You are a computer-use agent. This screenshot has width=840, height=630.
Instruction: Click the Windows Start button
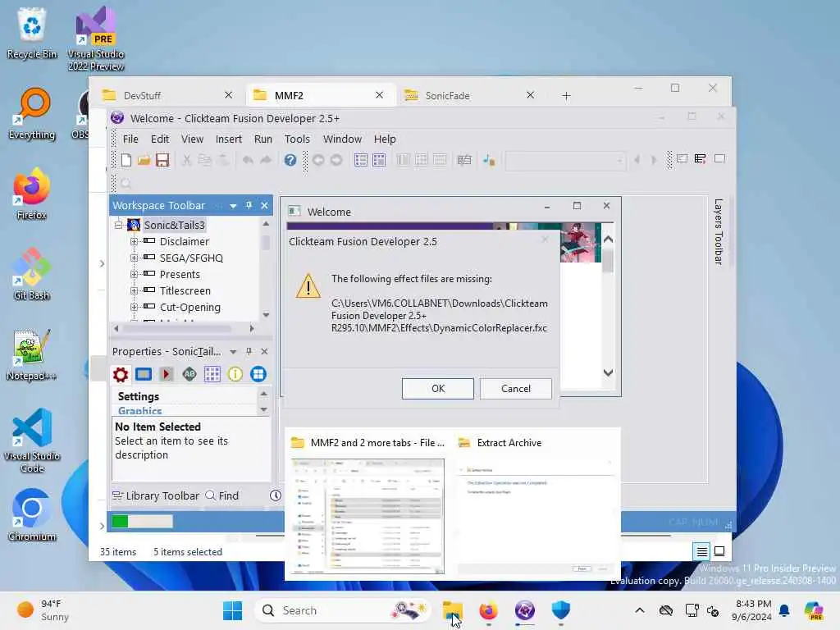tap(232, 610)
